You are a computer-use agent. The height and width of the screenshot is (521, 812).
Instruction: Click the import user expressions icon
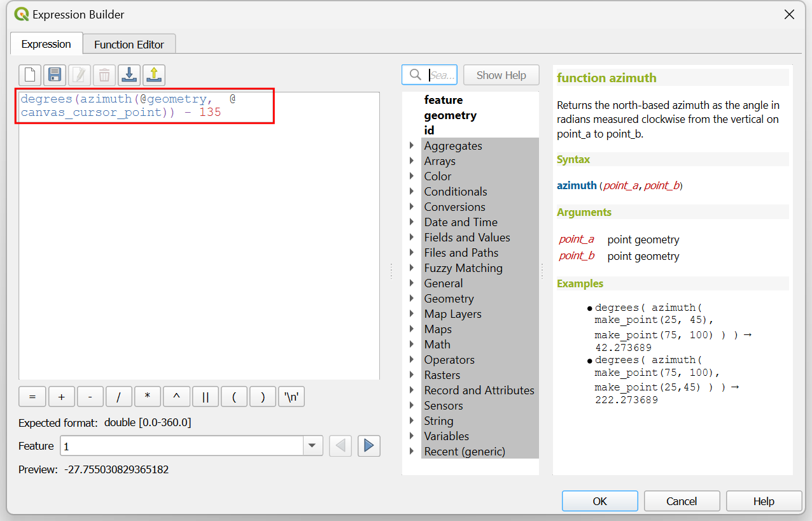click(x=129, y=75)
